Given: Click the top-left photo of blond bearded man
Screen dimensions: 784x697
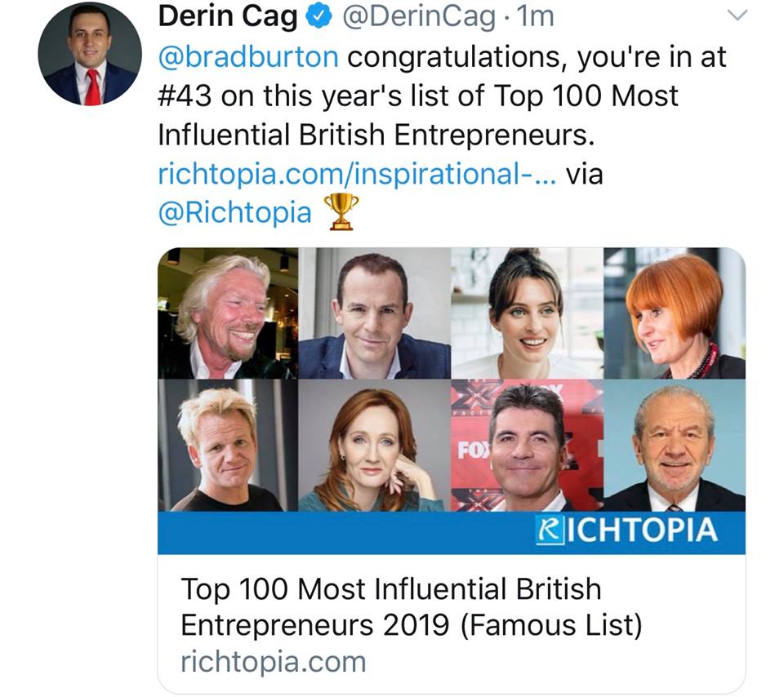Looking at the screenshot, I should click(x=228, y=313).
